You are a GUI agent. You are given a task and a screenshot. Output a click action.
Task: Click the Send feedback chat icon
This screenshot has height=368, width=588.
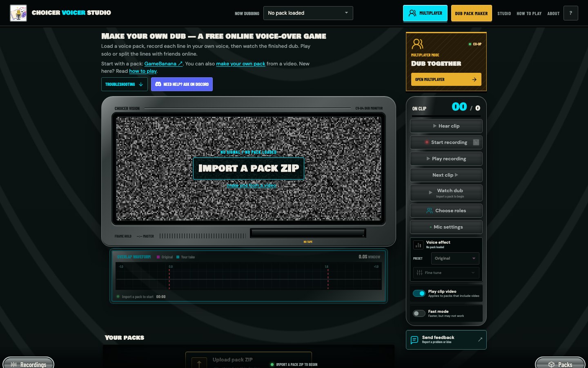pyautogui.click(x=414, y=340)
